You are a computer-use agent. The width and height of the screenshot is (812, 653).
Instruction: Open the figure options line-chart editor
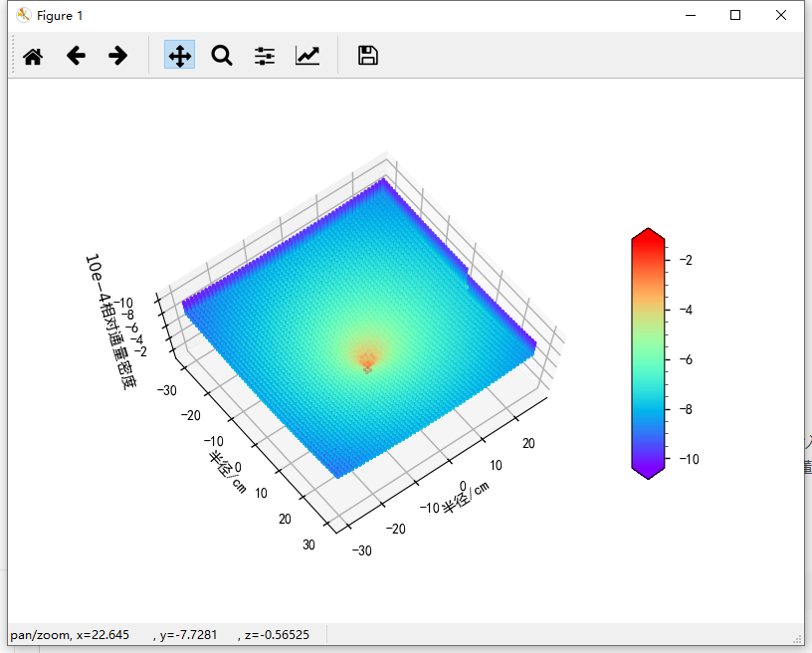[307, 55]
